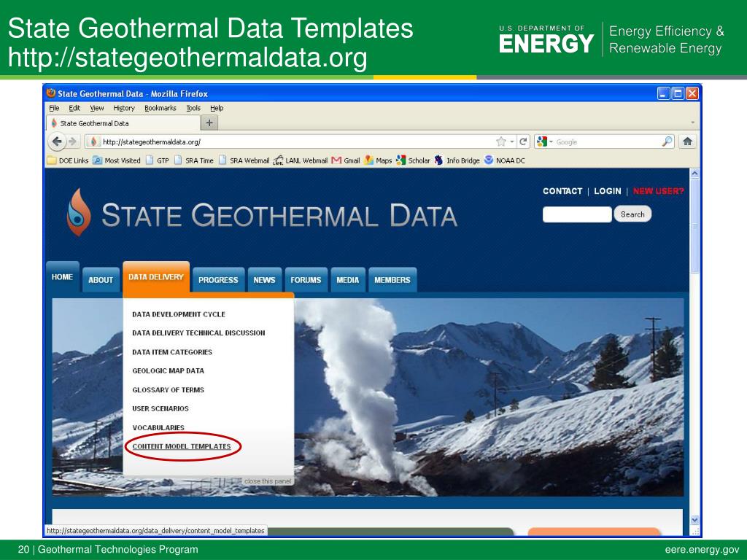
Task: Go to the MEMBERS tab
Action: pos(392,280)
